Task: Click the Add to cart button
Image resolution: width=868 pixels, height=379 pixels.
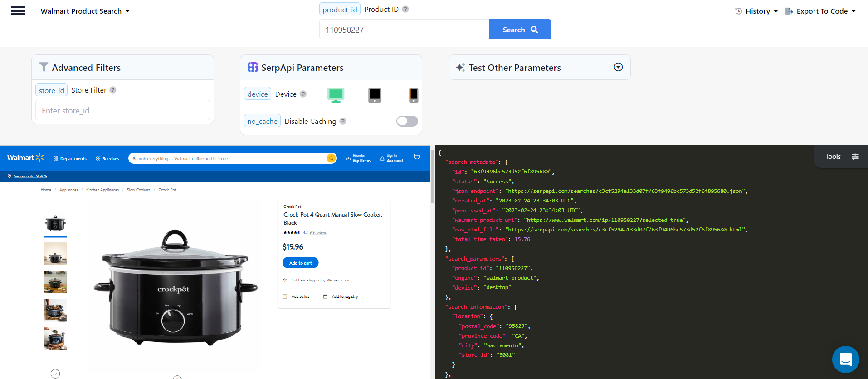Action: 301,263
